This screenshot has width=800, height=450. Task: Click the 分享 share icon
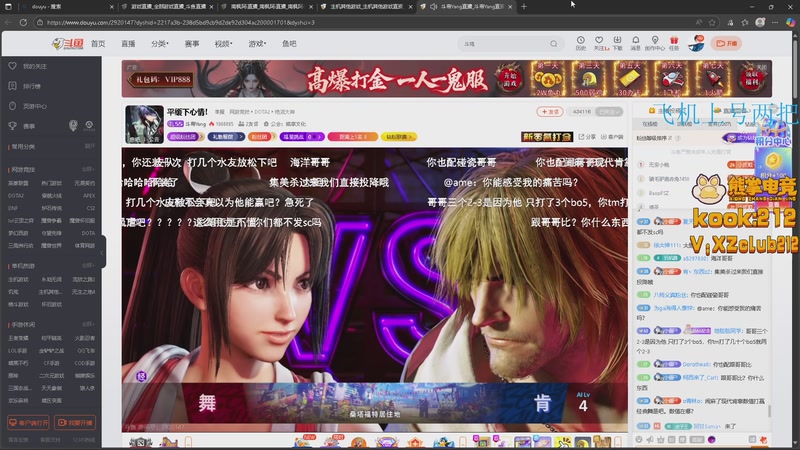[587, 137]
